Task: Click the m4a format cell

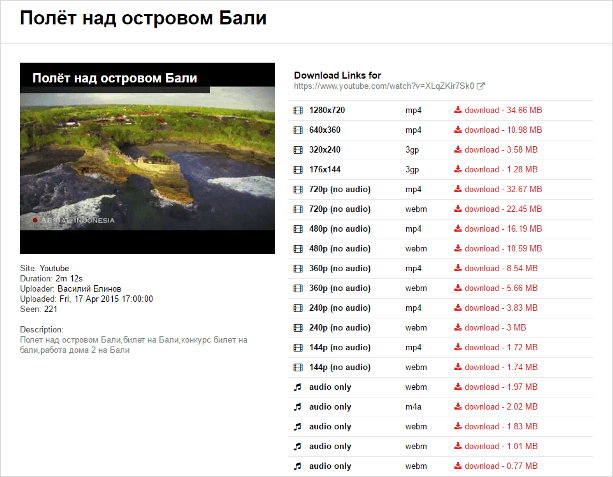Action: (x=413, y=407)
